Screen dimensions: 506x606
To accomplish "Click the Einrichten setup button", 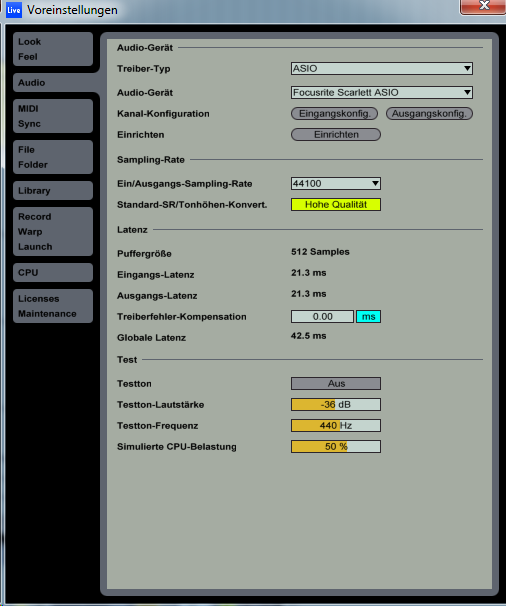I will pyautogui.click(x=336, y=134).
